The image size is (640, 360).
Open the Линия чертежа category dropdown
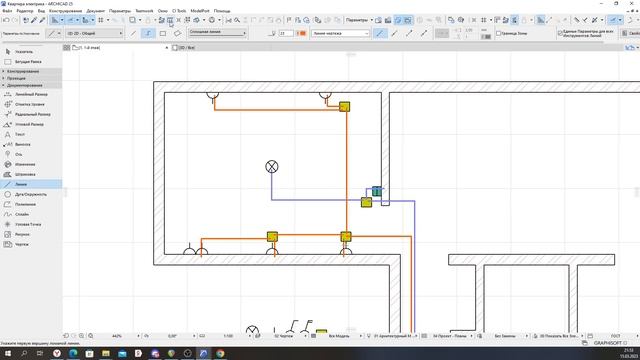tap(340, 33)
